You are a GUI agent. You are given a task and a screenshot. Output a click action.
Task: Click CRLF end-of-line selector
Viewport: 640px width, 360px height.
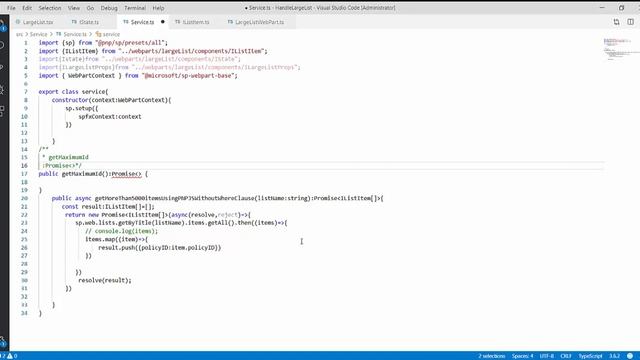(566, 356)
